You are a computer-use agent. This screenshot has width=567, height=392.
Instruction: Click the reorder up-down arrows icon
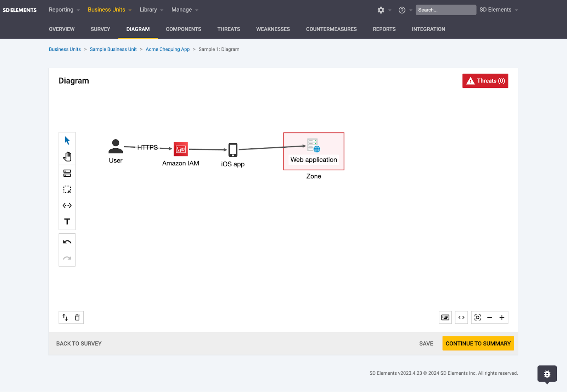[65, 317]
